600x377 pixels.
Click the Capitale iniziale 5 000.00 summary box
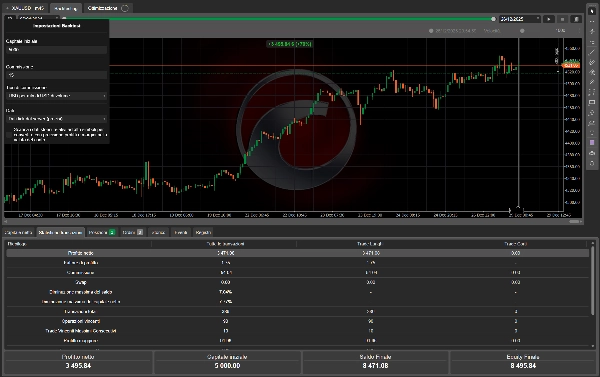pyautogui.click(x=227, y=362)
